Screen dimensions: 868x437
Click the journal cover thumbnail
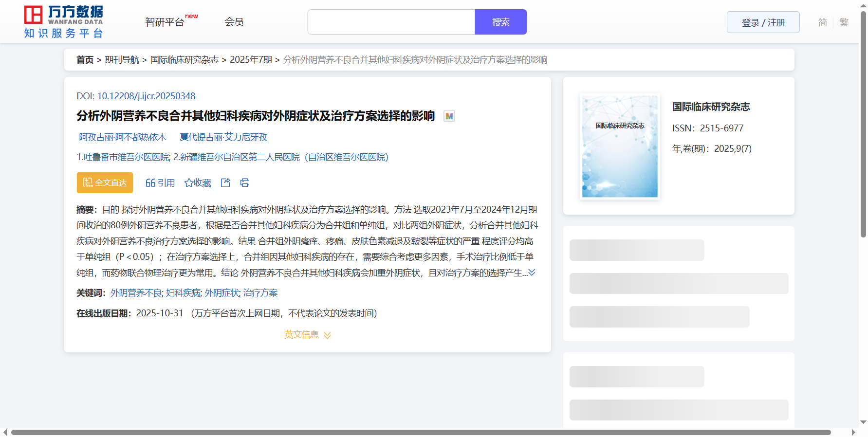point(620,146)
